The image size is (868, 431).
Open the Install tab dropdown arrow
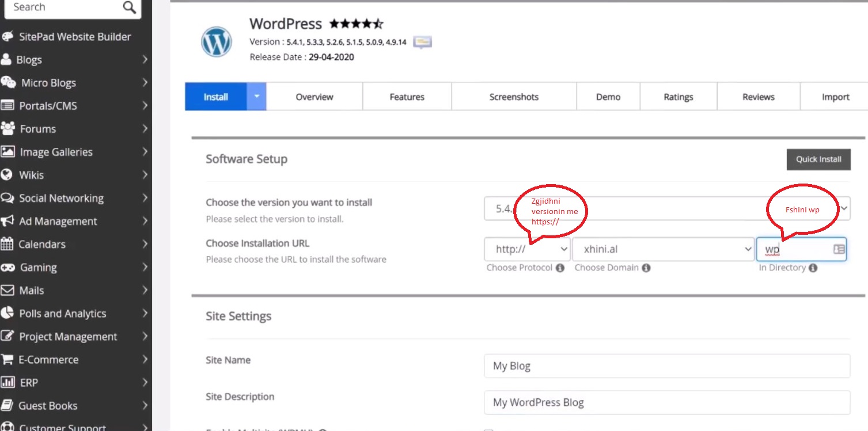256,97
